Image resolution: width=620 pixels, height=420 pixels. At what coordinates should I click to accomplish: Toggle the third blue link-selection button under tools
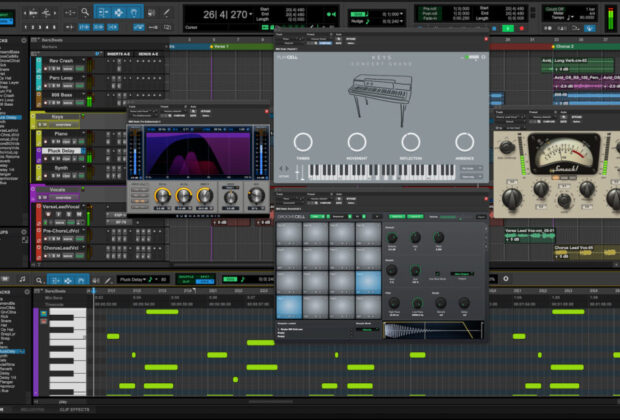113,27
